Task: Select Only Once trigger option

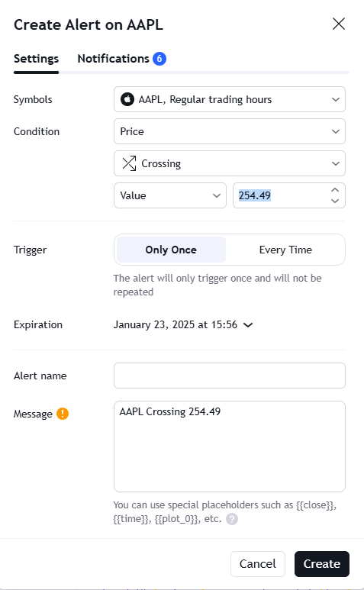Action: click(x=171, y=250)
